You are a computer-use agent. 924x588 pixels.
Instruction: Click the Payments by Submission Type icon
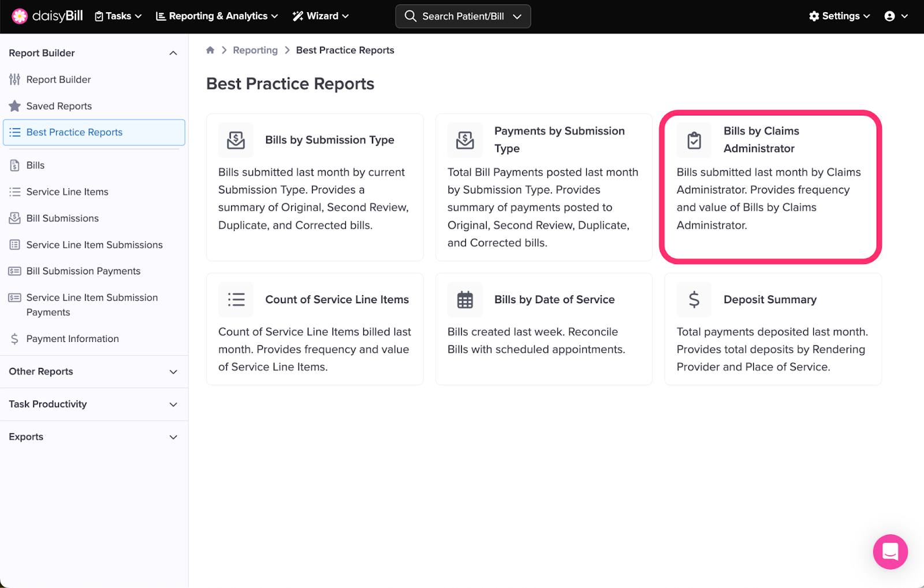point(465,140)
